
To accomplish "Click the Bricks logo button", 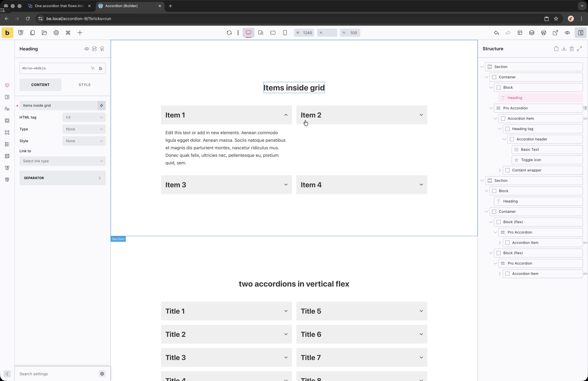I will (7, 33).
